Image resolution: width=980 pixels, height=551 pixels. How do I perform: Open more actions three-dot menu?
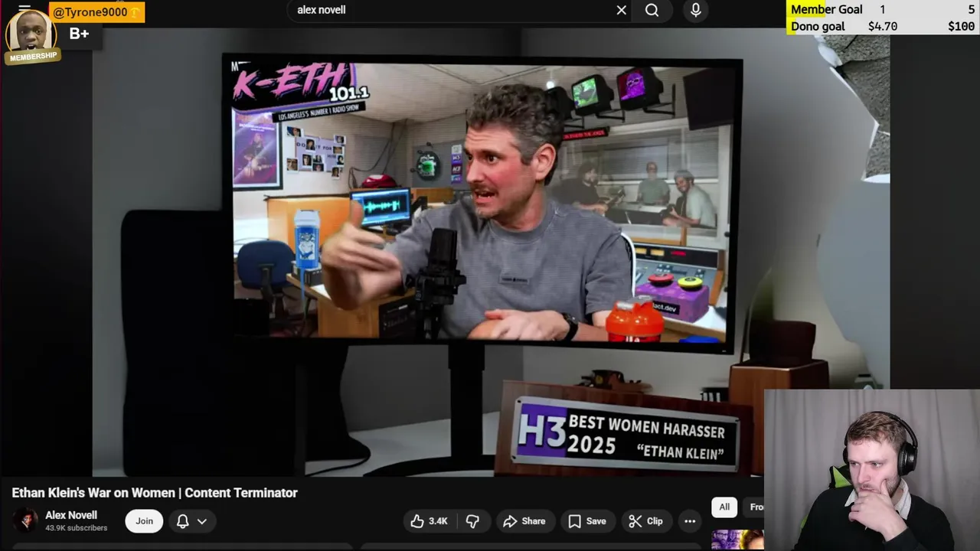click(x=690, y=521)
